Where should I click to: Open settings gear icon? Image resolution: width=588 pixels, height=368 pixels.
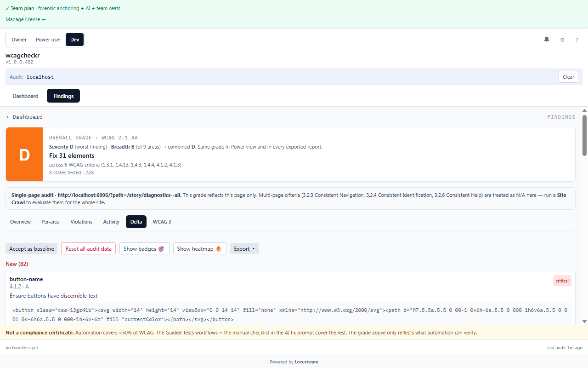(x=562, y=40)
